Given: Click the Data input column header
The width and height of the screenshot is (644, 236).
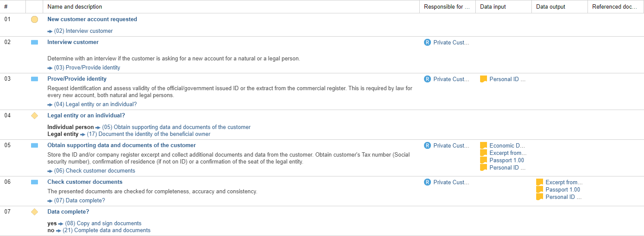Looking at the screenshot, I should tap(493, 7).
